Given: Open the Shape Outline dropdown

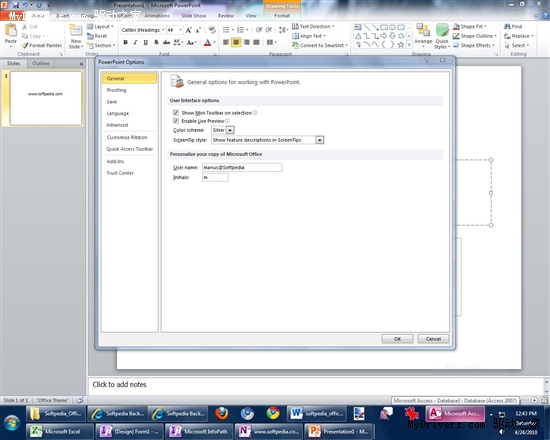Looking at the screenshot, I should pyautogui.click(x=475, y=36).
